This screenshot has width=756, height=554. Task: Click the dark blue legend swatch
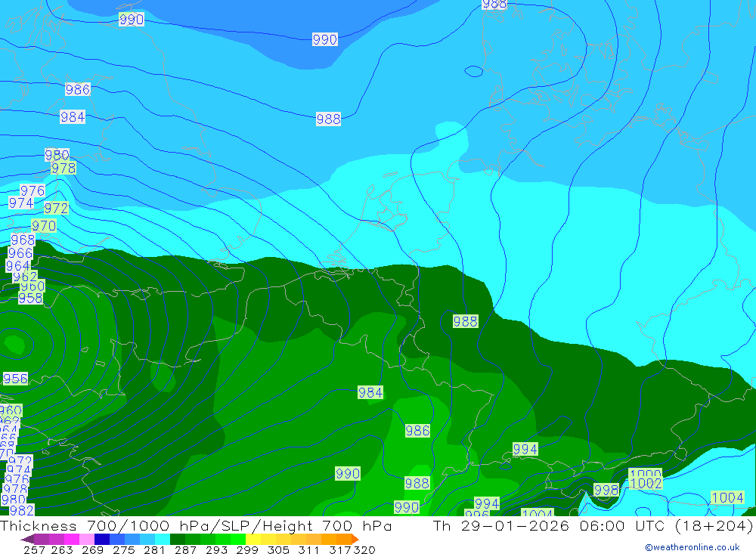point(102,539)
